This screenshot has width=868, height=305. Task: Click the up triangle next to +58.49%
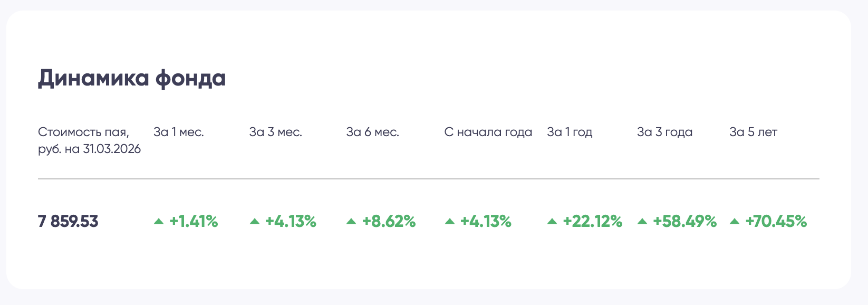pyautogui.click(x=642, y=222)
